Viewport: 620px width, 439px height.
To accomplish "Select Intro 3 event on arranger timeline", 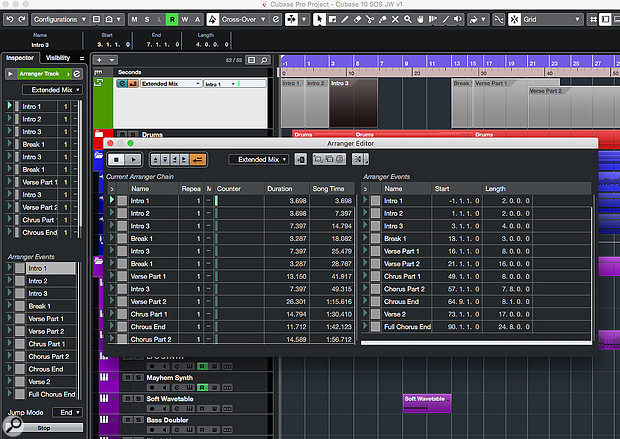I will [353, 103].
